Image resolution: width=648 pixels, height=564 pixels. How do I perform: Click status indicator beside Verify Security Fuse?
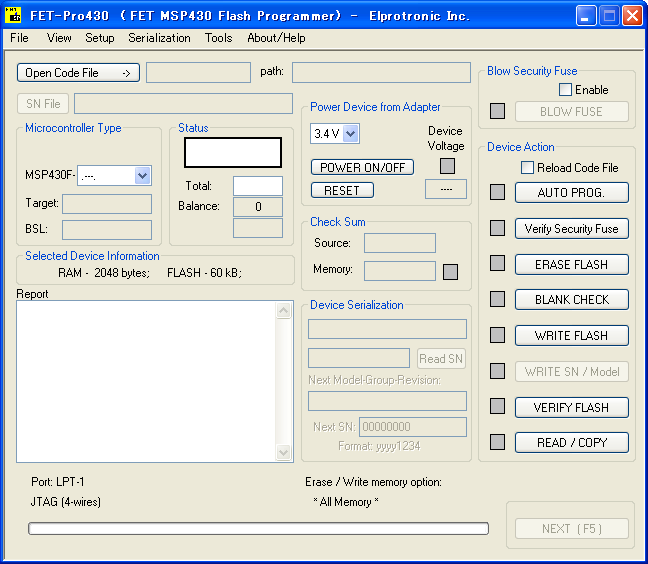(x=497, y=228)
